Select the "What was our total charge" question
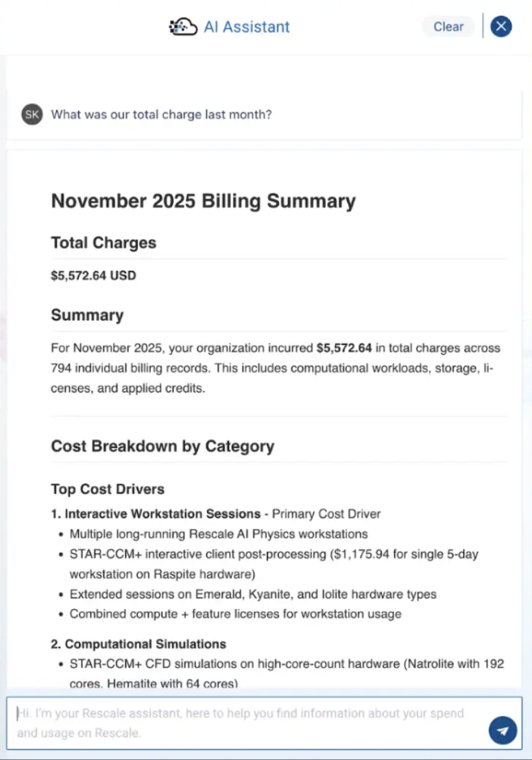Image resolution: width=532 pixels, height=760 pixels. (161, 115)
